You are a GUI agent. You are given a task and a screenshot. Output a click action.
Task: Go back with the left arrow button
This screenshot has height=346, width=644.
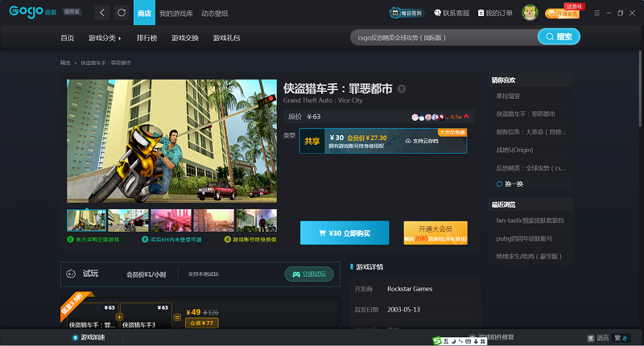102,13
